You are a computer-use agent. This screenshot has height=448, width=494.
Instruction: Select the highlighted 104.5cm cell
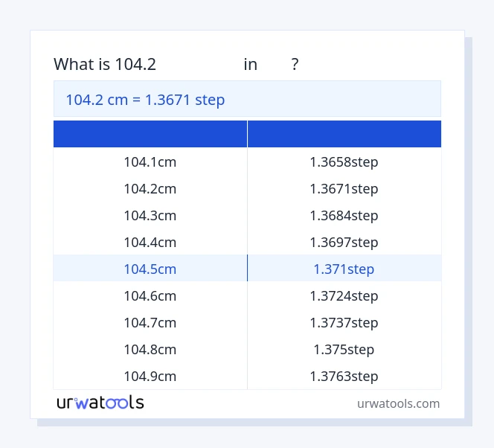150,269
